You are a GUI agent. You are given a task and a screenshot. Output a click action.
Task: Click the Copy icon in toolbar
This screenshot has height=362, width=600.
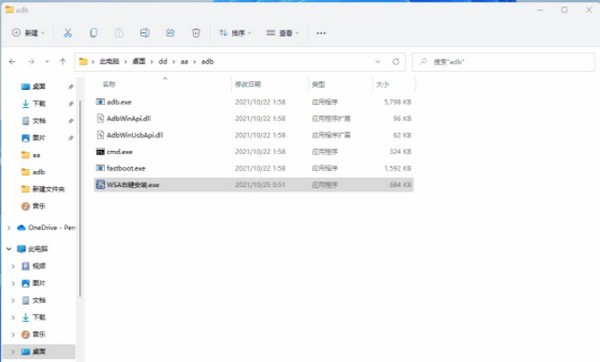[93, 33]
